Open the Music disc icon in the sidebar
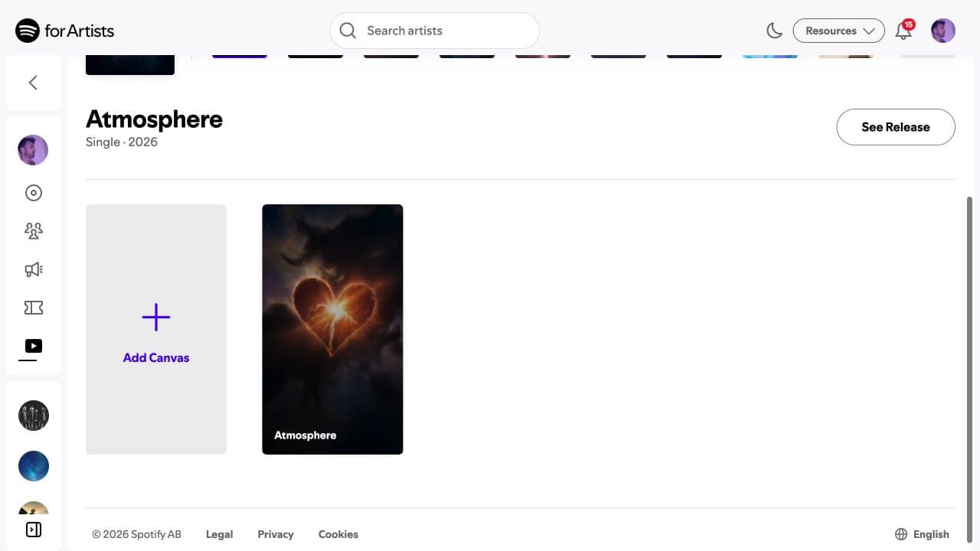Screen dimensions: 980x551 (x=33, y=193)
